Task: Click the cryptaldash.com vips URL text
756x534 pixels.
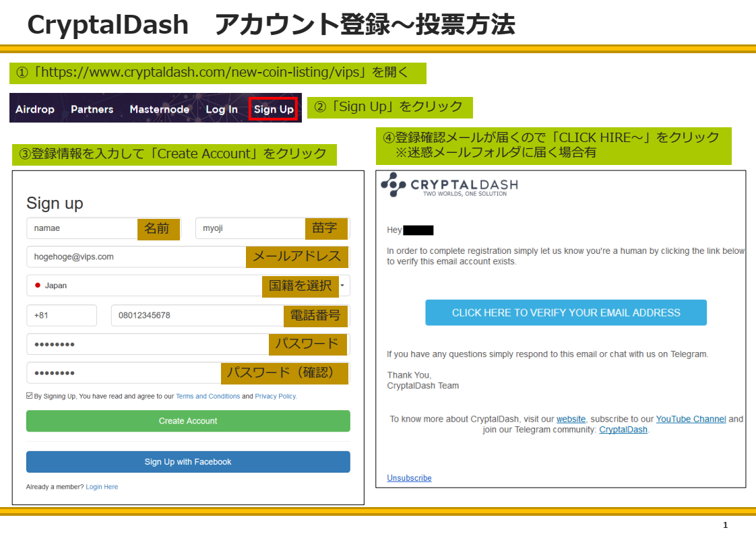Action: coord(200,72)
